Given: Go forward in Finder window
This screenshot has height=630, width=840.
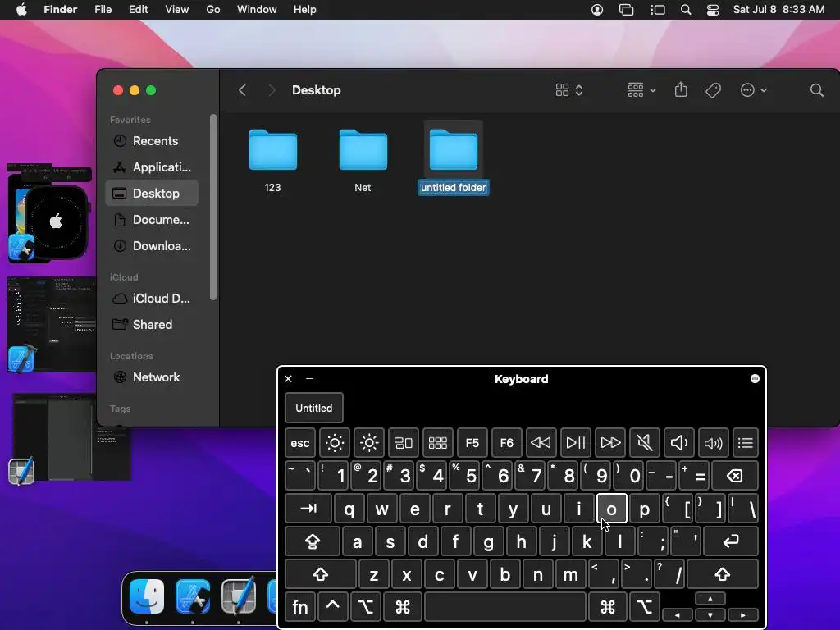Looking at the screenshot, I should [272, 90].
